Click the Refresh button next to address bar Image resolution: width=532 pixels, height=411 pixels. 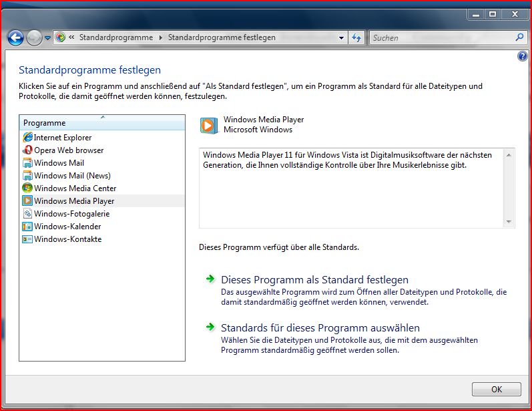(x=356, y=37)
